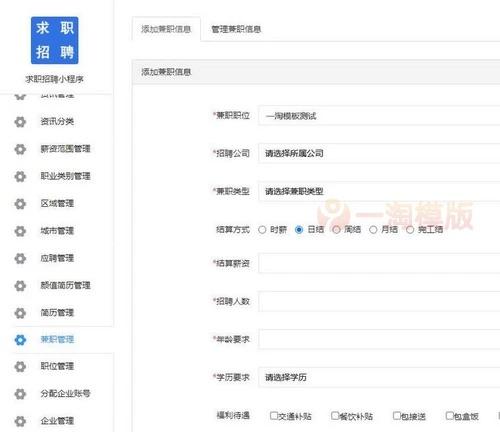This screenshot has height=432, width=500.
Task: Click gear icon beside 城市管理
Action: click(x=20, y=231)
